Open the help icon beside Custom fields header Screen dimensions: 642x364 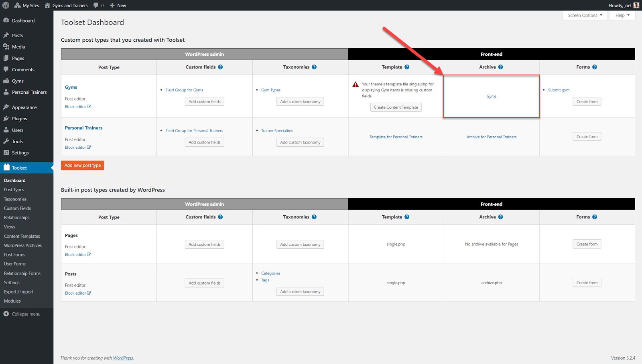pyautogui.click(x=220, y=67)
